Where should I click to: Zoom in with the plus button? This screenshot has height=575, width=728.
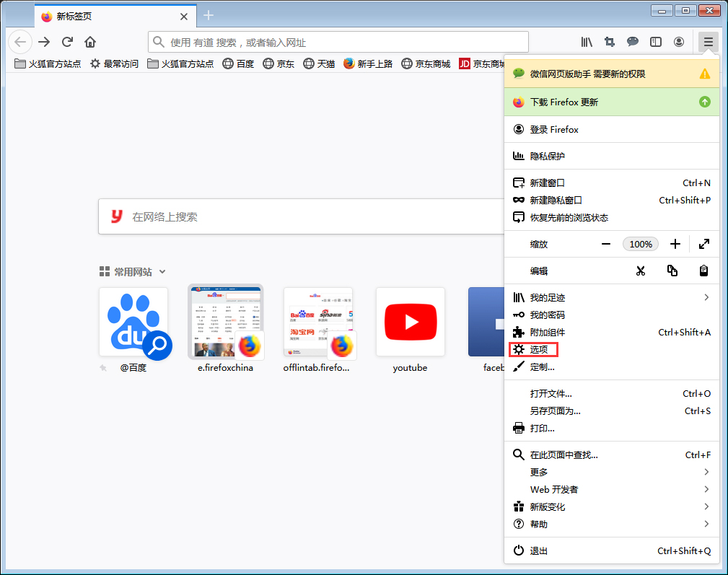675,244
